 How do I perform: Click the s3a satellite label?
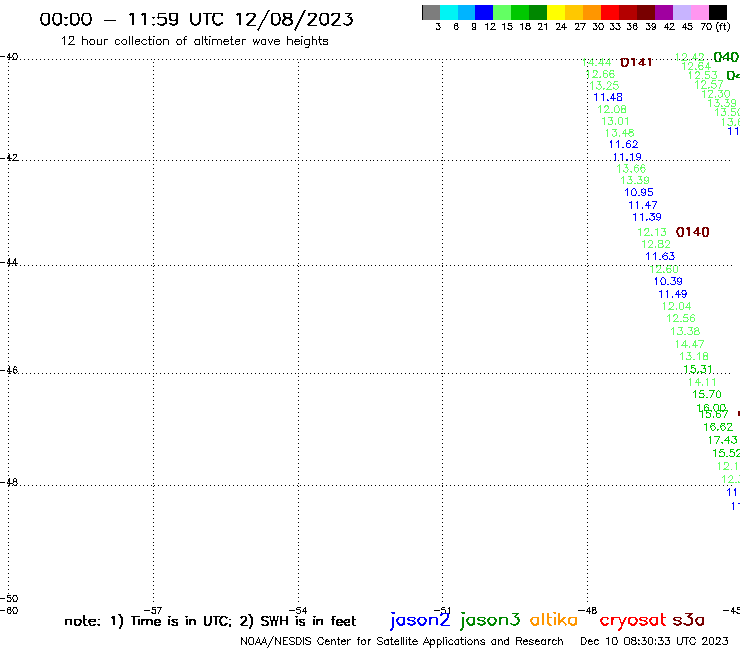[688, 620]
